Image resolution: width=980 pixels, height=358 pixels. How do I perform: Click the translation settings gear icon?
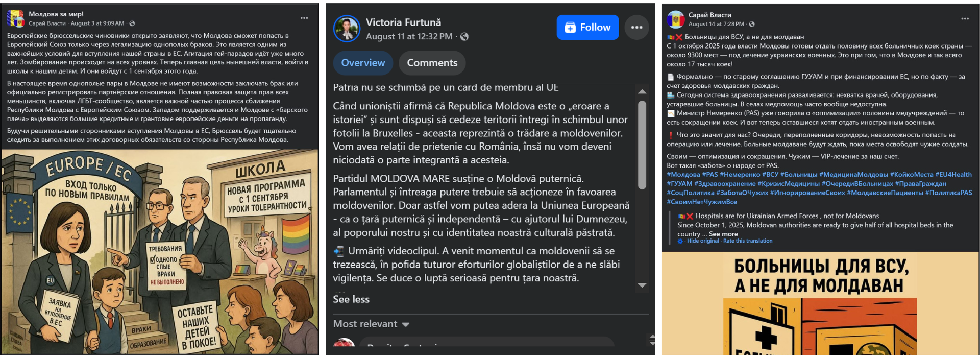680,241
